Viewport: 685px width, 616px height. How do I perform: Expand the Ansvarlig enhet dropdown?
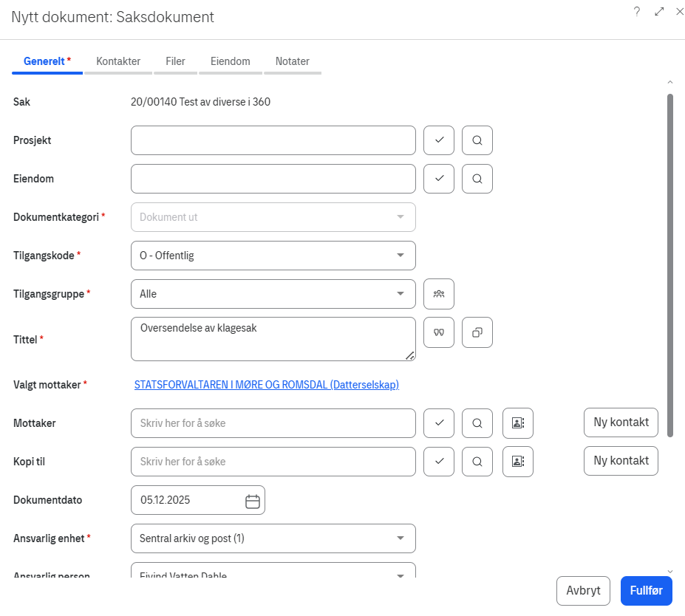click(273, 538)
